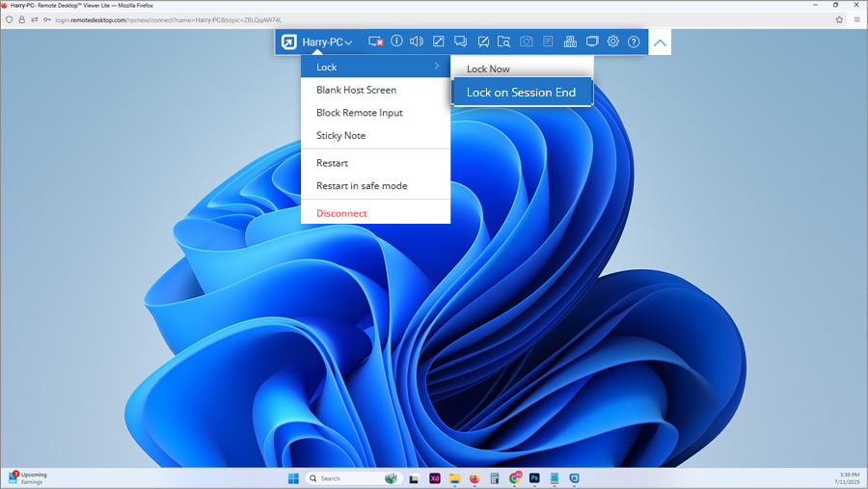Open the whiteboard annotation icon

tap(482, 41)
